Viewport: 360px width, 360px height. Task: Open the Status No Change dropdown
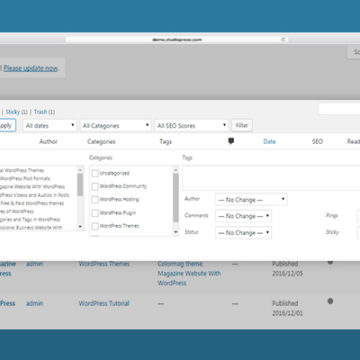point(243,233)
